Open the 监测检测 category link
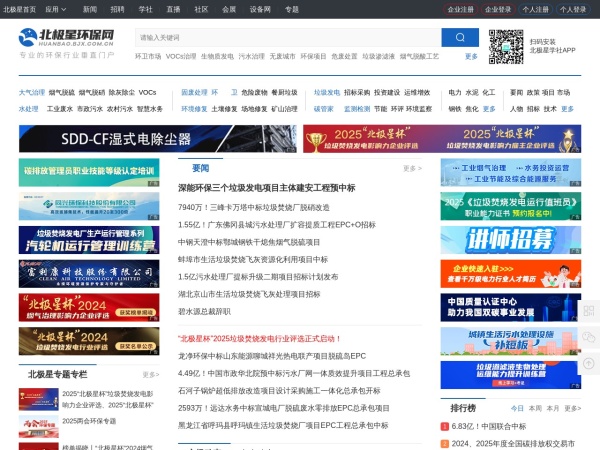This screenshot has width=600, height=450. tap(357, 109)
